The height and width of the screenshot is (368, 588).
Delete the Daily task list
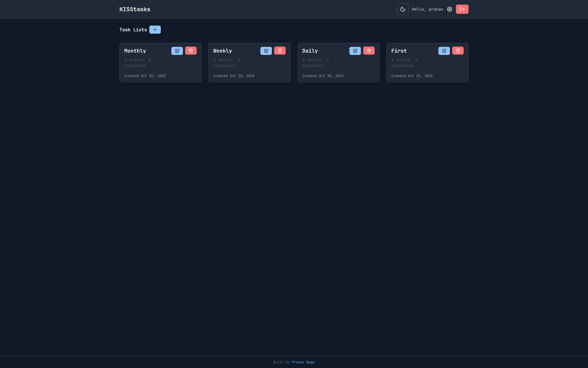point(369,51)
